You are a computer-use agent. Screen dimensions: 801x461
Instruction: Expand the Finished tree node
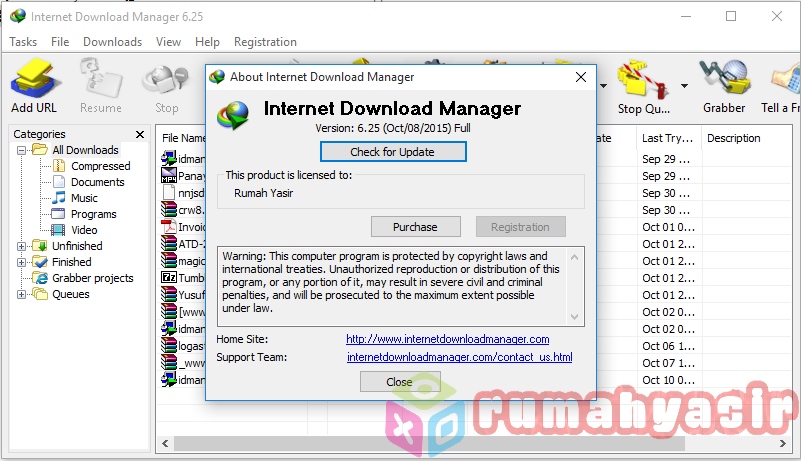21,262
